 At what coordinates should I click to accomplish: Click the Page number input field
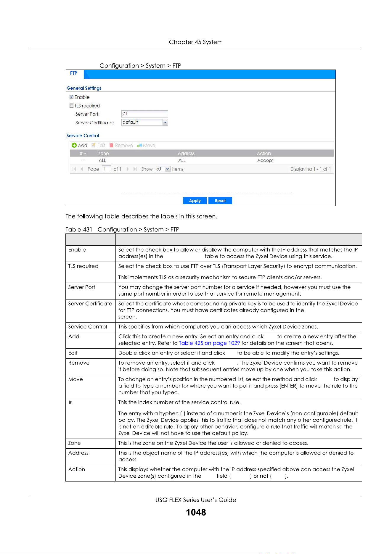106,169
